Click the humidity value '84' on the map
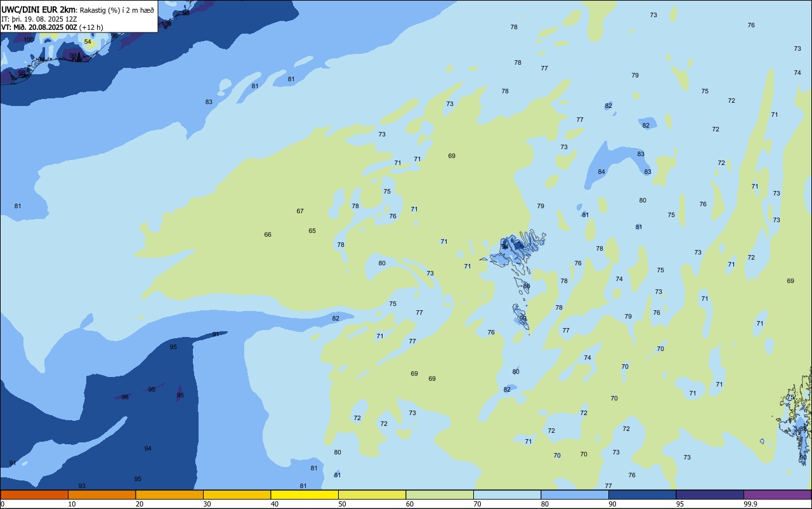The width and height of the screenshot is (812, 509). coord(601,172)
